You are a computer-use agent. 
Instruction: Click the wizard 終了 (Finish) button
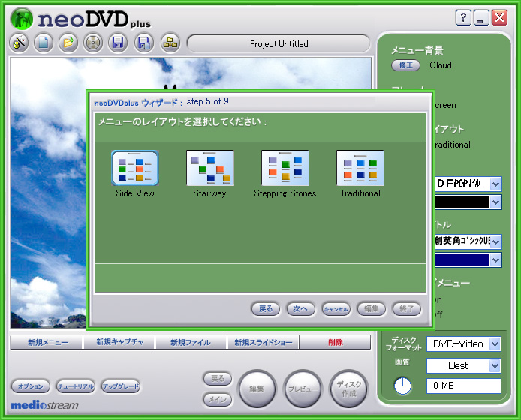(406, 309)
